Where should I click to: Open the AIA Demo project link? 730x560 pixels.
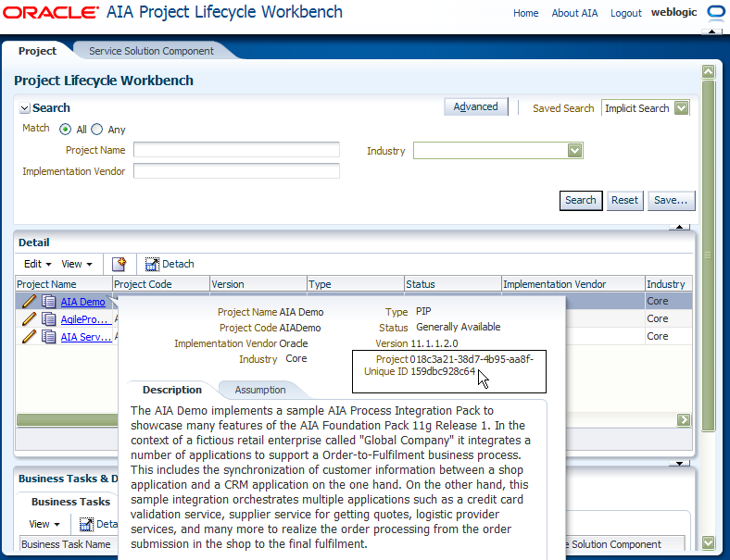pyautogui.click(x=82, y=302)
